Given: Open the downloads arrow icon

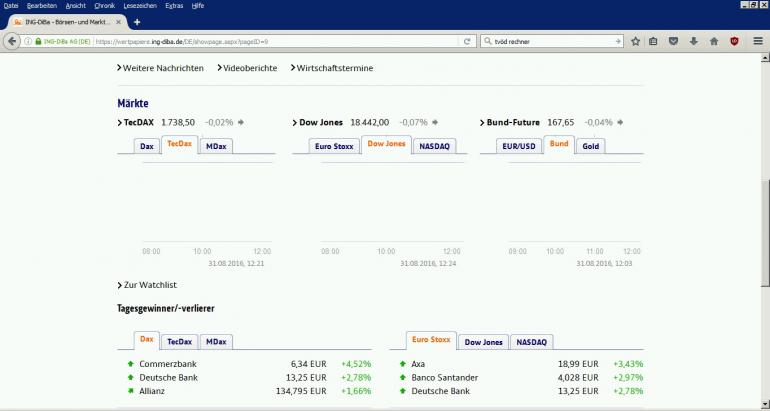Looking at the screenshot, I should [x=693, y=41].
